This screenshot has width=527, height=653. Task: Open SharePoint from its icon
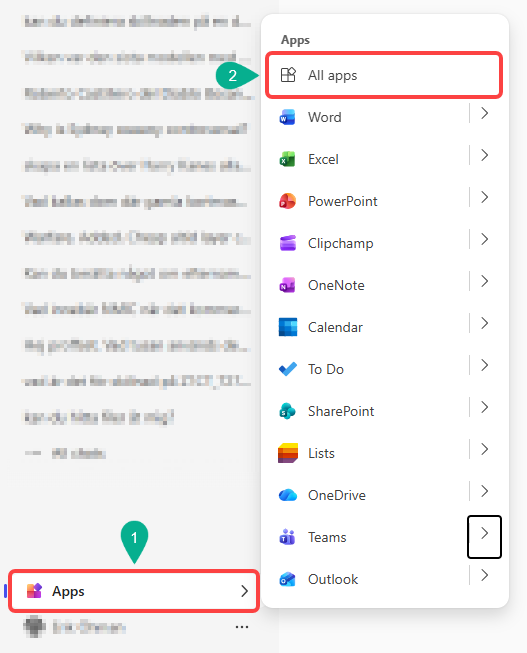tap(287, 411)
